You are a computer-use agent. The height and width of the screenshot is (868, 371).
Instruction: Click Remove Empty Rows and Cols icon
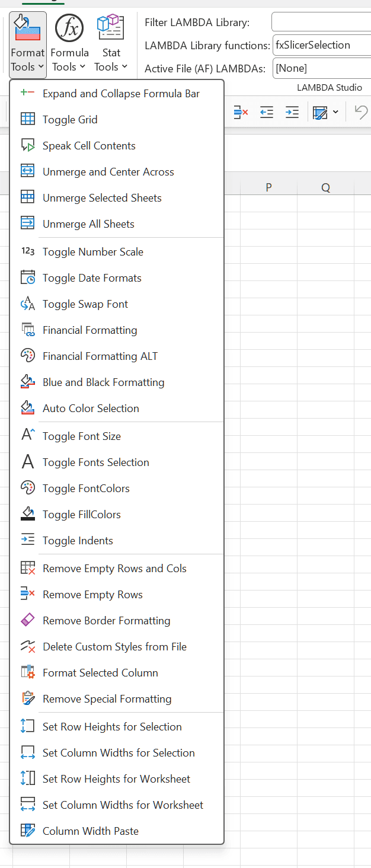(x=28, y=568)
